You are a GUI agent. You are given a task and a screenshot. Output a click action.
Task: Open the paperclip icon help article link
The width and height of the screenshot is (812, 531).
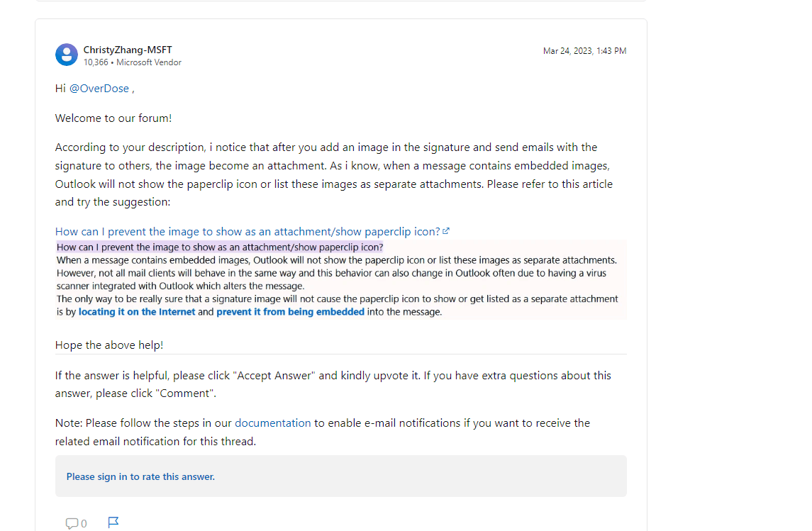click(247, 230)
